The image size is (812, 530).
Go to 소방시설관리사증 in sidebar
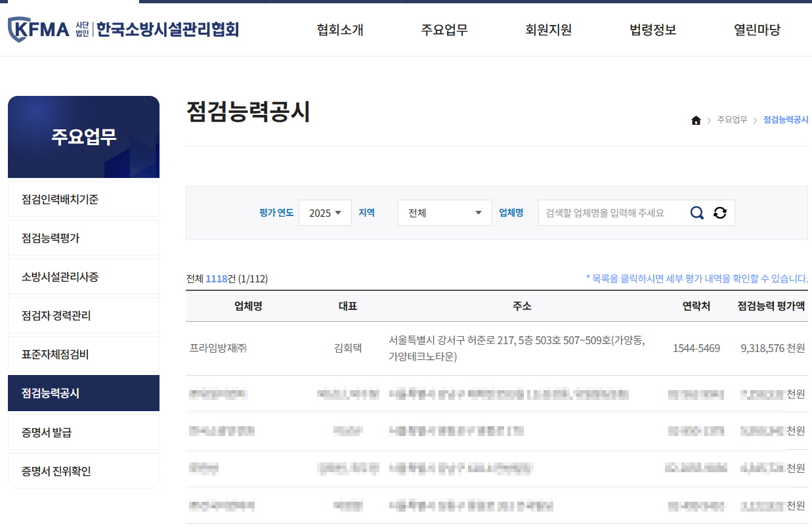tap(83, 276)
